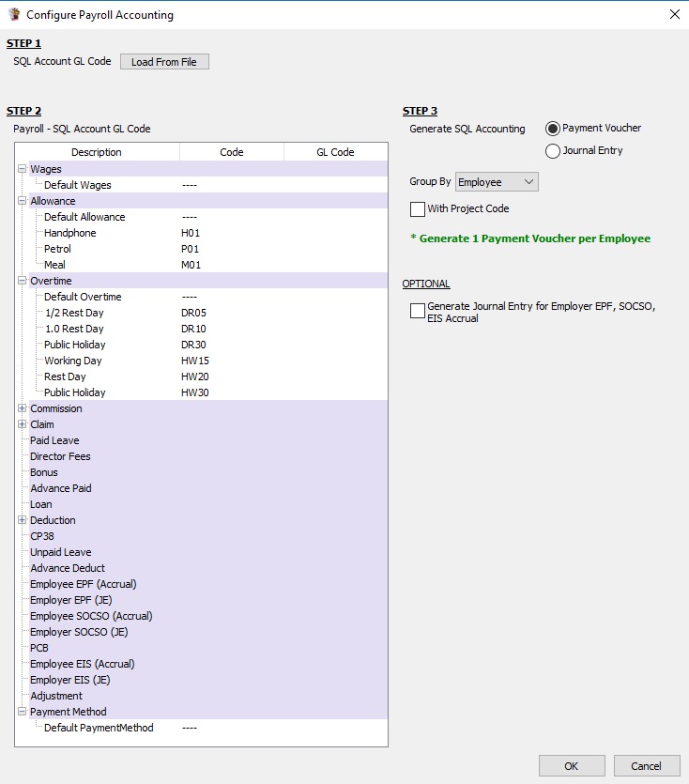
Task: Cancel the payroll configuration
Action: (x=647, y=765)
